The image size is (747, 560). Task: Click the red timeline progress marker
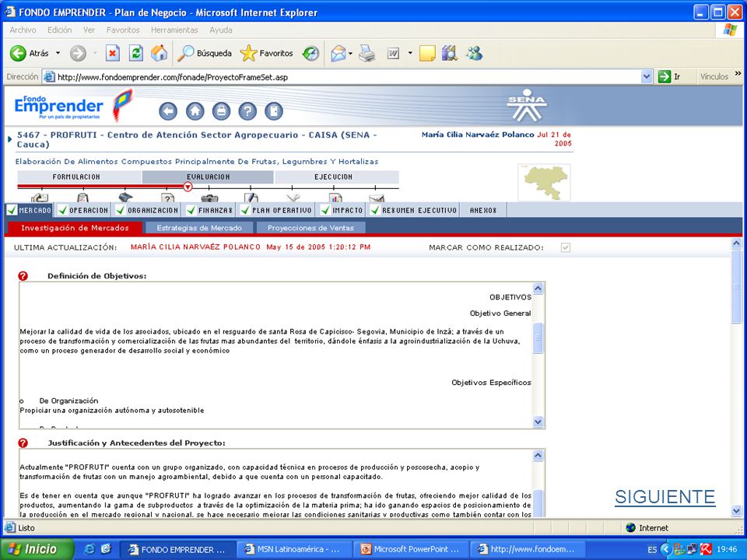click(x=188, y=187)
